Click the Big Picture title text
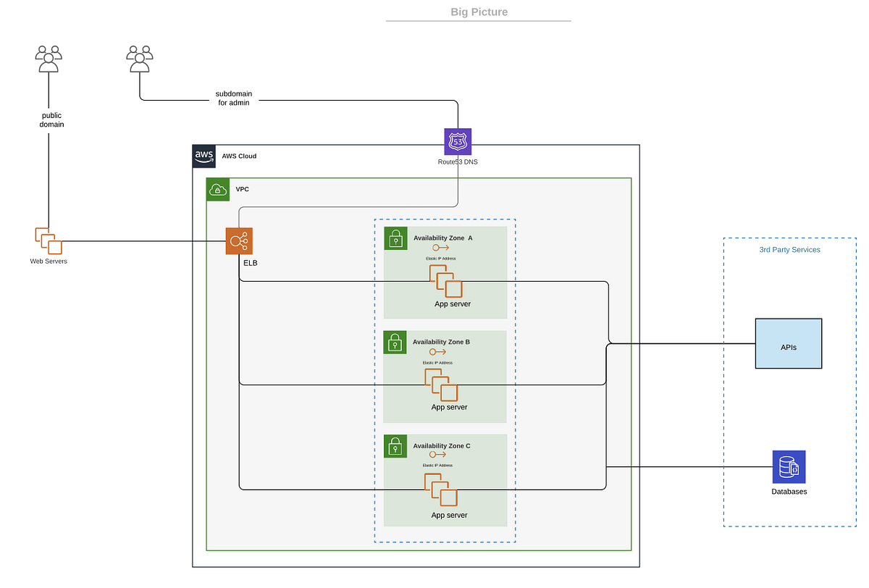This screenshot has width=869, height=588. click(479, 12)
